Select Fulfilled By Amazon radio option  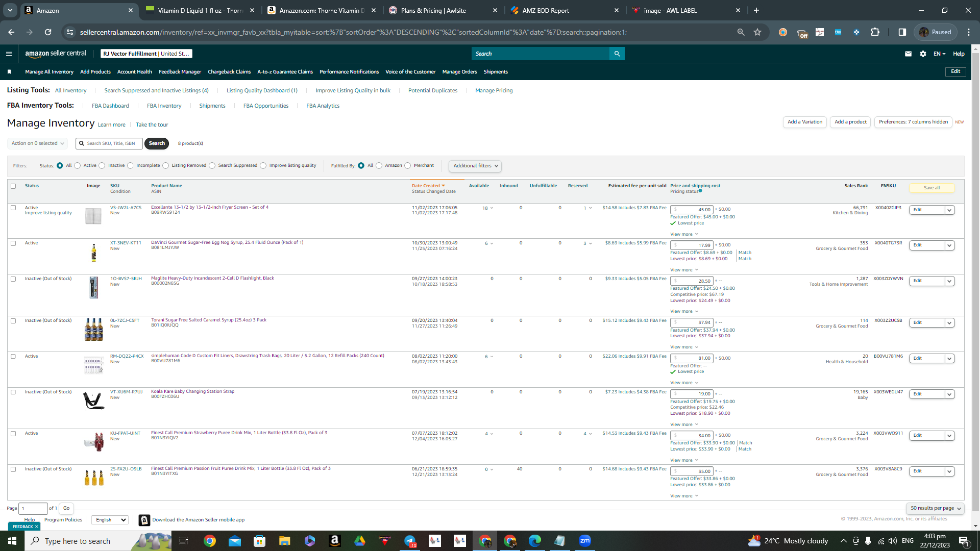pyautogui.click(x=379, y=165)
